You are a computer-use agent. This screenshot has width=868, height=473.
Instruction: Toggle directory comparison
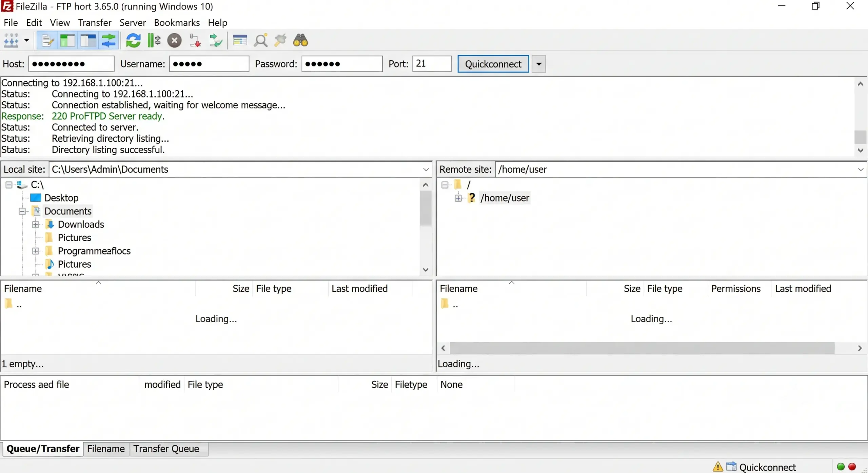[x=261, y=41]
